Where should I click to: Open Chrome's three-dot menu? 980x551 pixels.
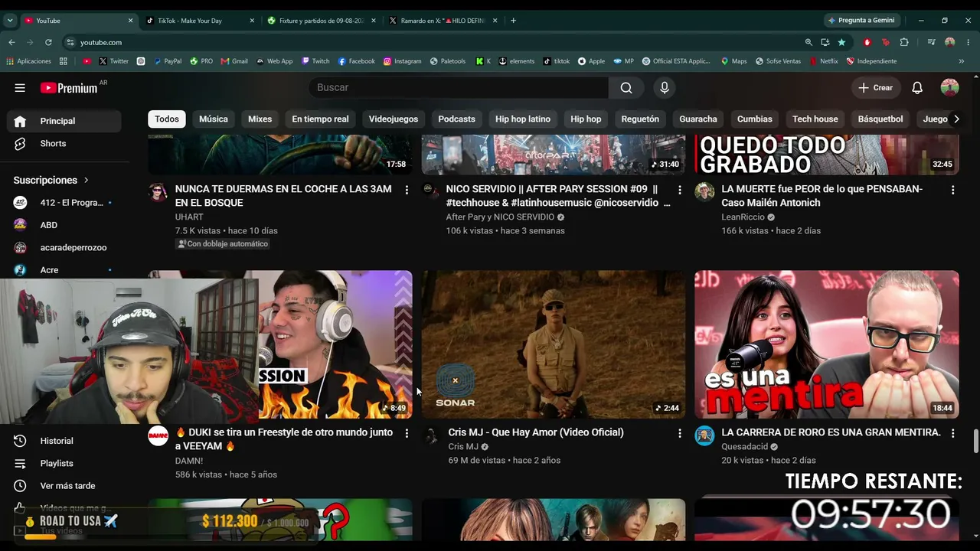click(969, 42)
